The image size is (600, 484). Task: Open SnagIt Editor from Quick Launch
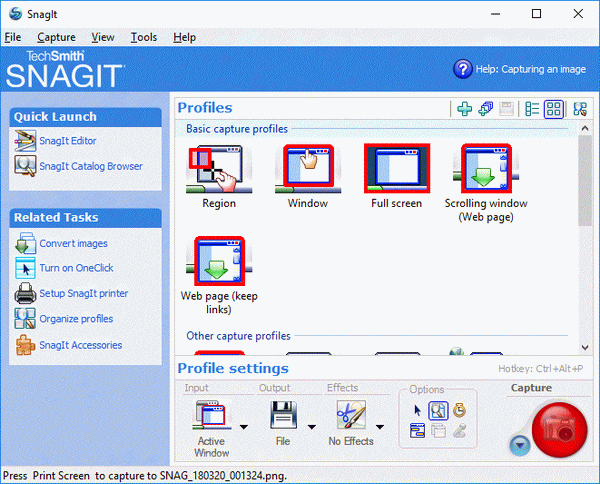click(x=68, y=141)
